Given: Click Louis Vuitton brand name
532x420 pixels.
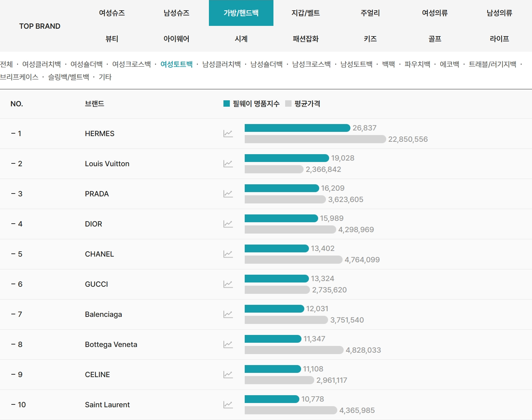Looking at the screenshot, I should tap(107, 164).
